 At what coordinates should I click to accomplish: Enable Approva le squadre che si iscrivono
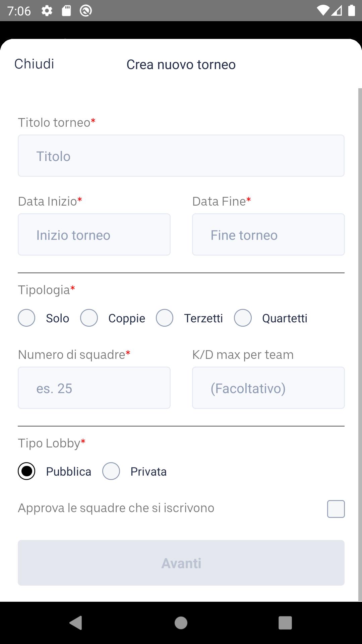click(x=336, y=509)
